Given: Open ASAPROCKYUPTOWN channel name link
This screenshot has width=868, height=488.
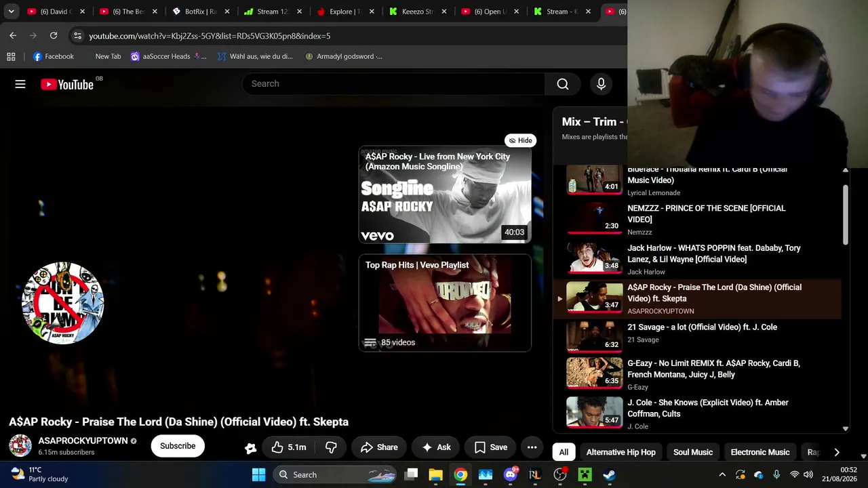Looking at the screenshot, I should click(x=83, y=441).
